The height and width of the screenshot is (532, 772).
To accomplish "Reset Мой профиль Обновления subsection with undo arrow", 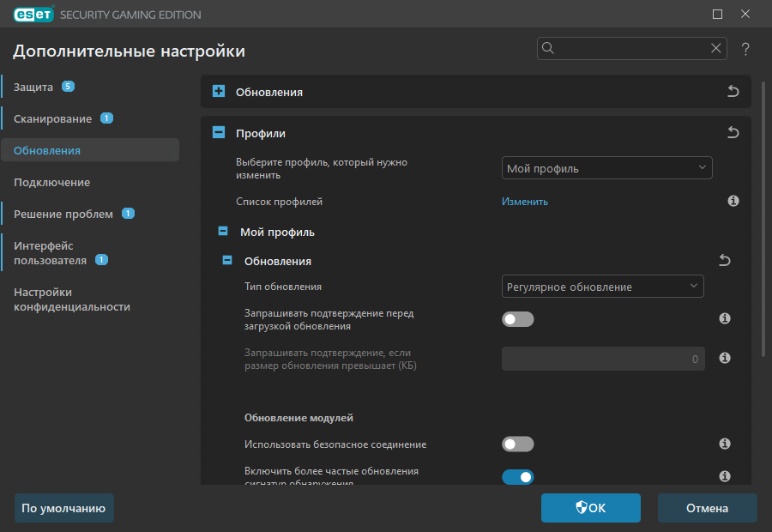I will click(x=724, y=260).
